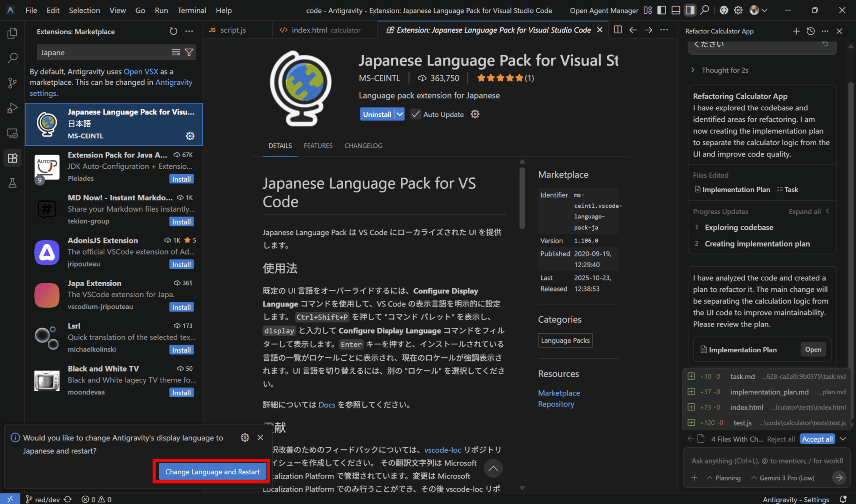856x504 pixels.
Task: Toggle the primary side bar layout button
Action: coord(661,10)
